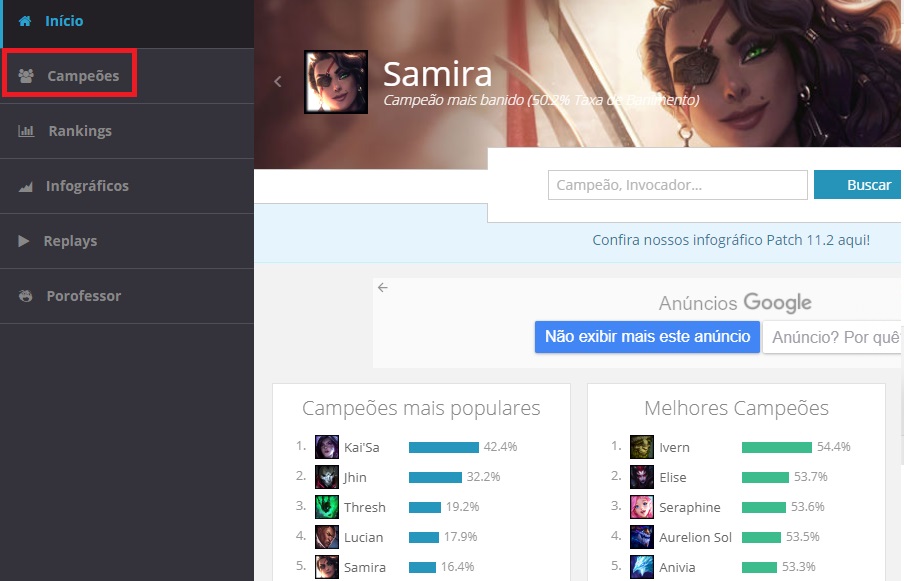This screenshot has width=904, height=581.
Task: Click Aurelion Sol name in best champions
Action: click(x=695, y=537)
